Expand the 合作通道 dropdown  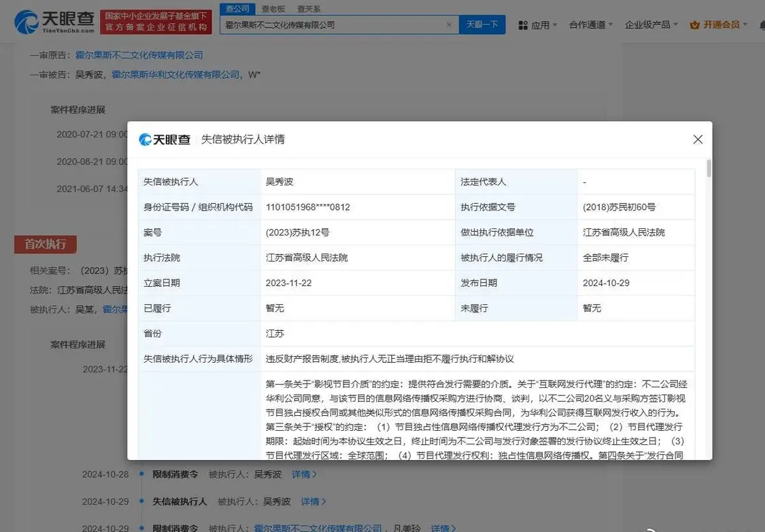point(590,25)
